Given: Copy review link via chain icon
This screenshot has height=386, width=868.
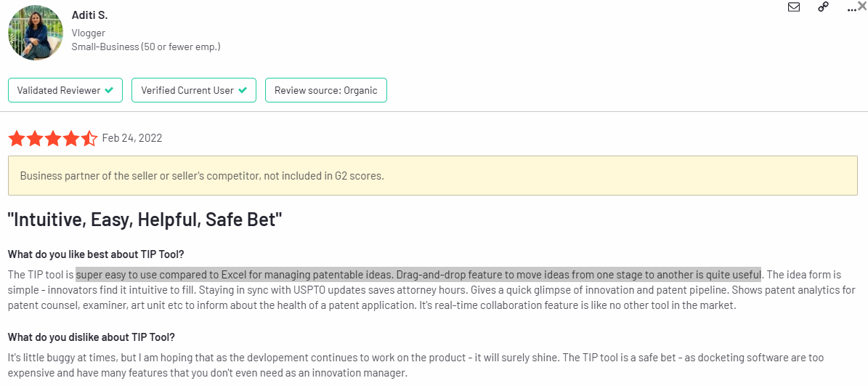Looking at the screenshot, I should coord(823,7).
